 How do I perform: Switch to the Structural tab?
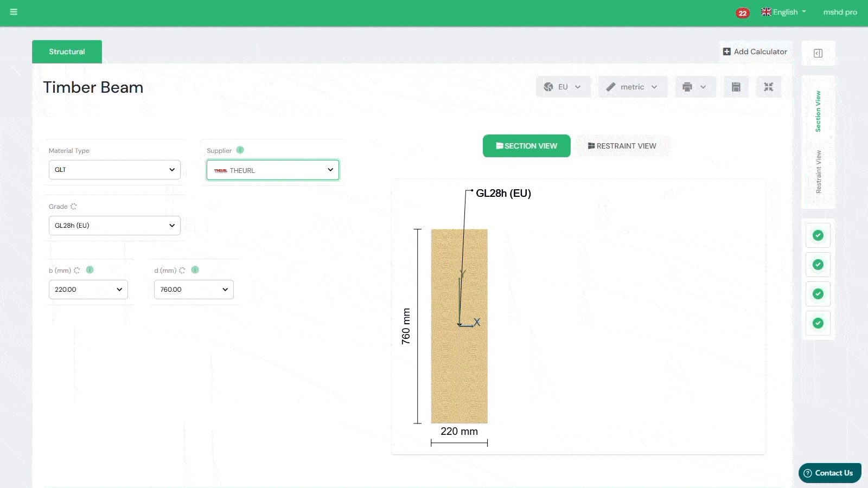click(x=67, y=52)
